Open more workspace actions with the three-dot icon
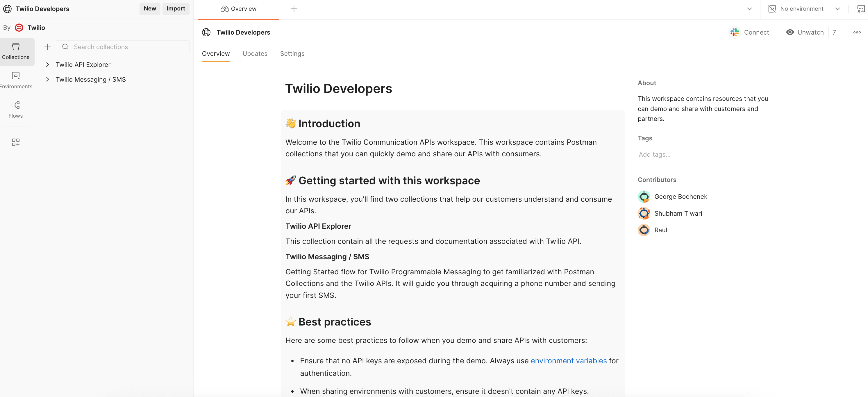The image size is (868, 397). coord(857,32)
